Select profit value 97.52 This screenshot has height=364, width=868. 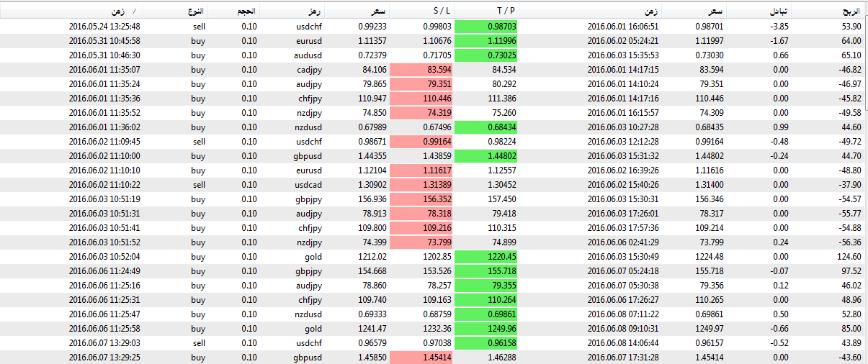click(x=851, y=271)
